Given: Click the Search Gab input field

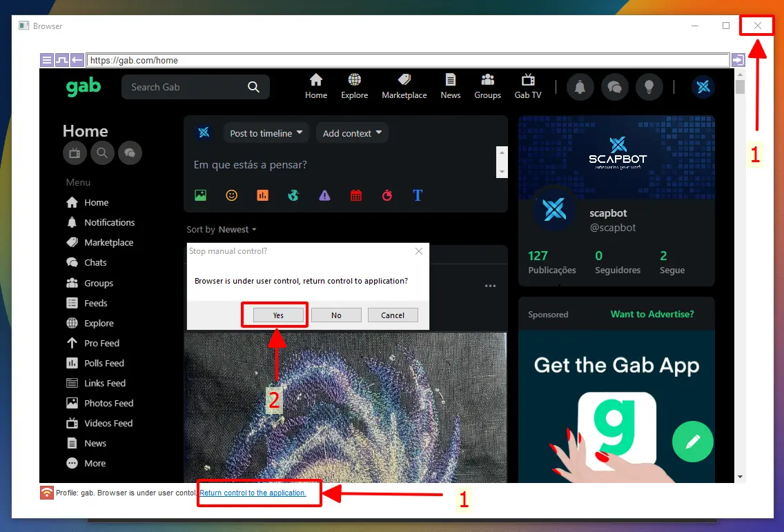Looking at the screenshot, I should click(x=195, y=87).
